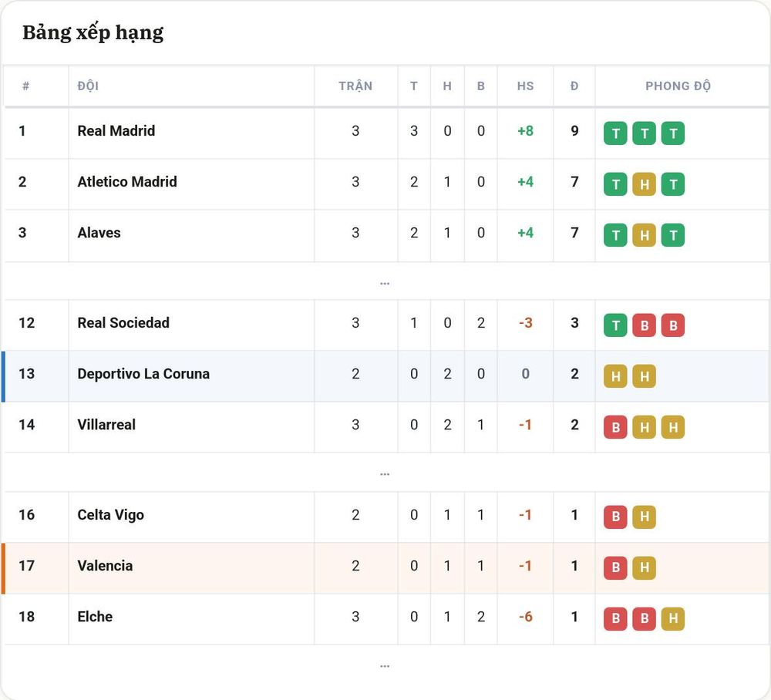Screen dimensions: 771x700
Task: Expand hidden rows between Villarreal and Celta Vigo
Action: click(385, 474)
